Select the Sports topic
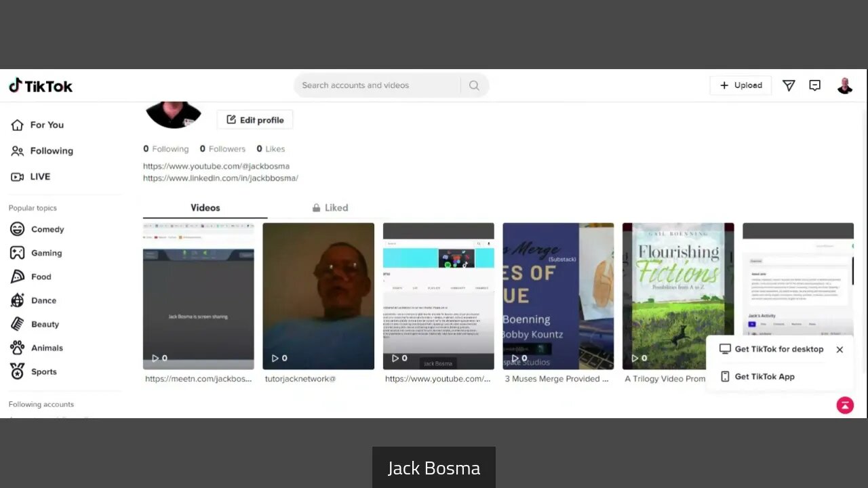This screenshot has width=868, height=488. coord(33,371)
